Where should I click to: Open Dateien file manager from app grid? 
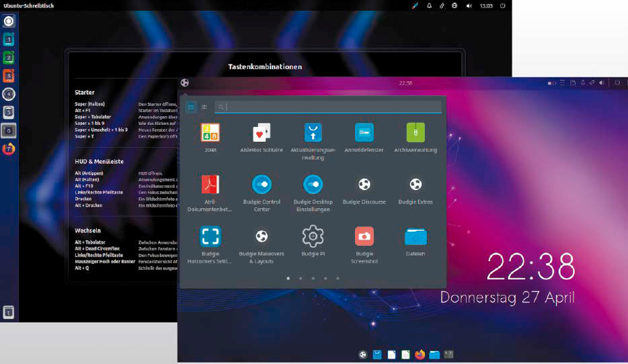(x=416, y=241)
